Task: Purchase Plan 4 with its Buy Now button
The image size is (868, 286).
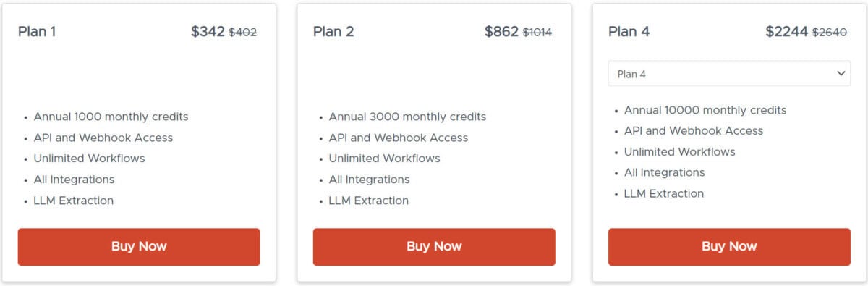Action: coord(729,247)
